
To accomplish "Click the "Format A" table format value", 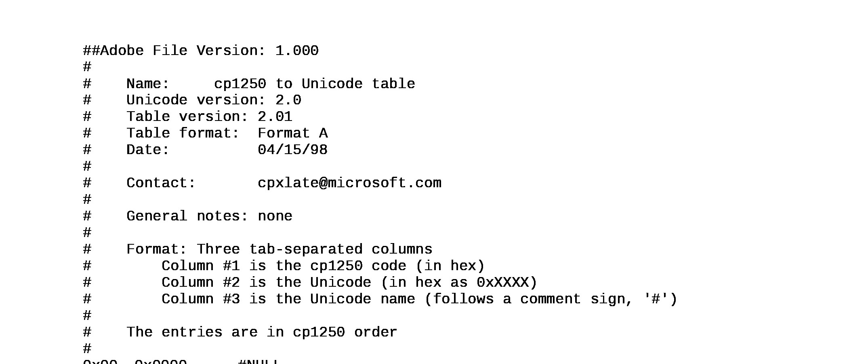I will (293, 133).
